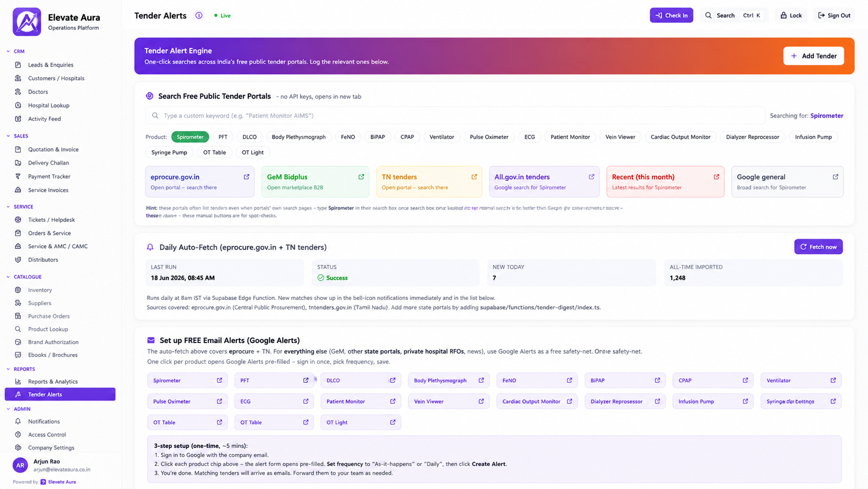Image resolution: width=868 pixels, height=489 pixels.
Task: Deselect the active Spirometer product filter chip
Action: (x=190, y=137)
